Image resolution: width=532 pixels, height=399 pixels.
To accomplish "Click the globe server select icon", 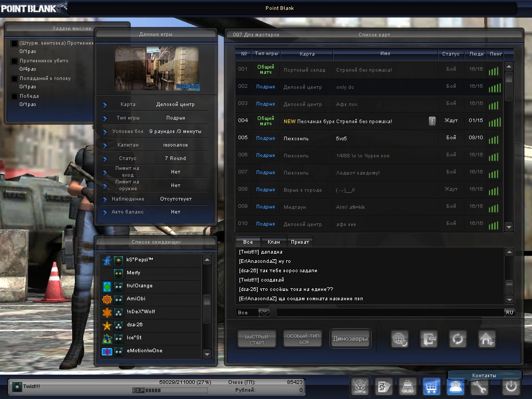I will 400,339.
